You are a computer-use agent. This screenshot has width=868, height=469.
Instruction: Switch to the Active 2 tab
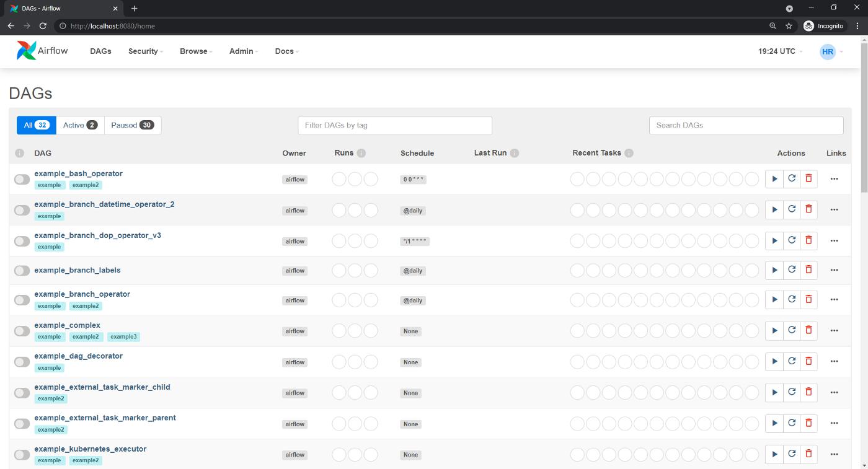click(80, 125)
